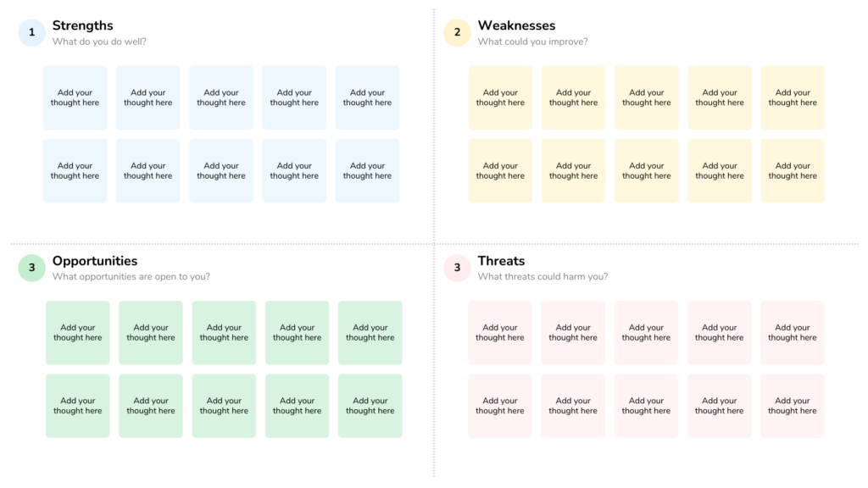The height and width of the screenshot is (488, 868).
Task: Click the "What do you do well?" subtitle
Action: tap(99, 42)
